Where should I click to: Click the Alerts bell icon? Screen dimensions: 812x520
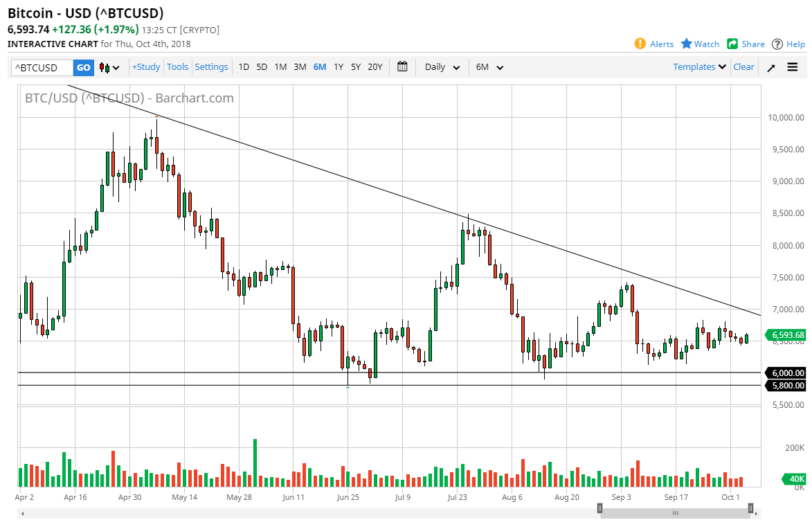(640, 44)
